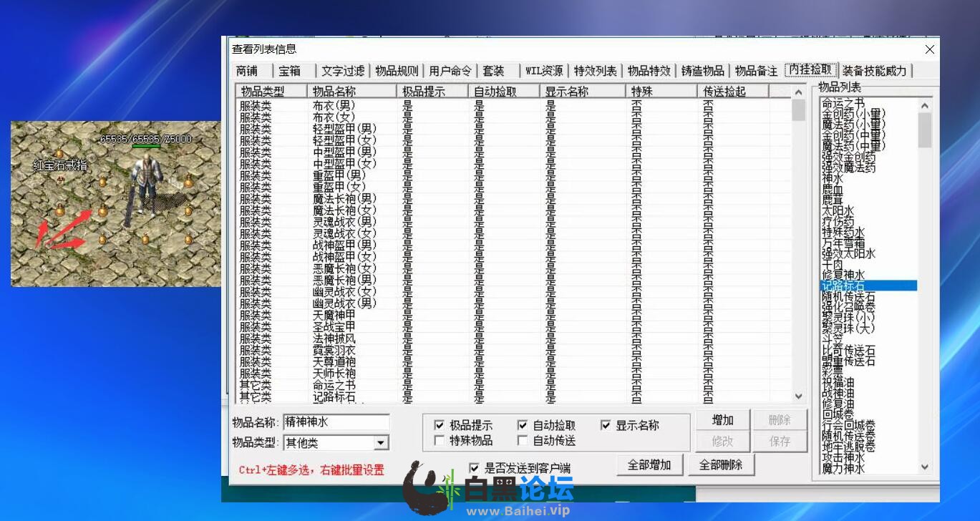Open the 文字过滤 tab
980x521 pixels.
coord(343,71)
